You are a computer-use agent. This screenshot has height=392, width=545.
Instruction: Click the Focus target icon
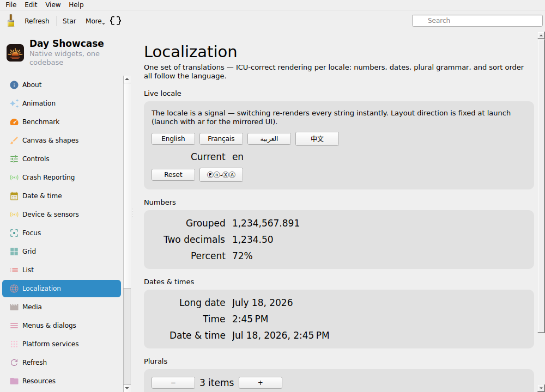coord(14,233)
